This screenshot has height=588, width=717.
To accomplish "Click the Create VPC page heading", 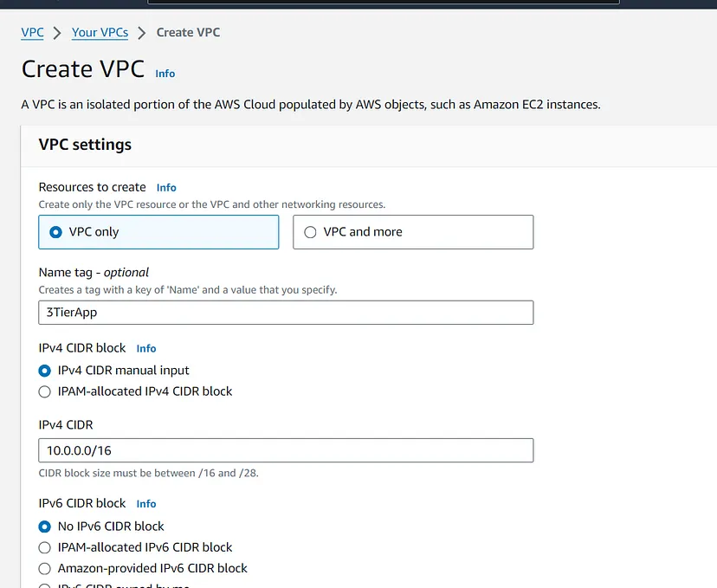I will click(x=82, y=69).
